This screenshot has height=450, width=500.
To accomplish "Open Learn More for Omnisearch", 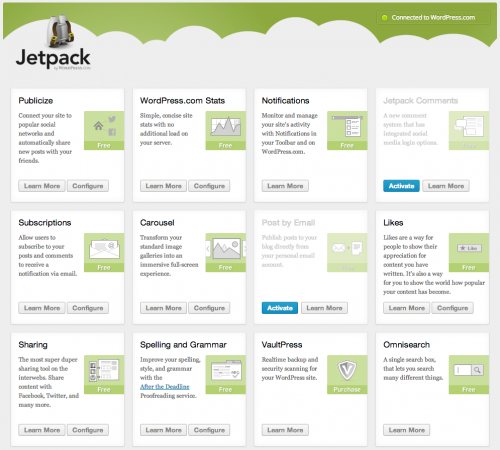I will tap(407, 430).
